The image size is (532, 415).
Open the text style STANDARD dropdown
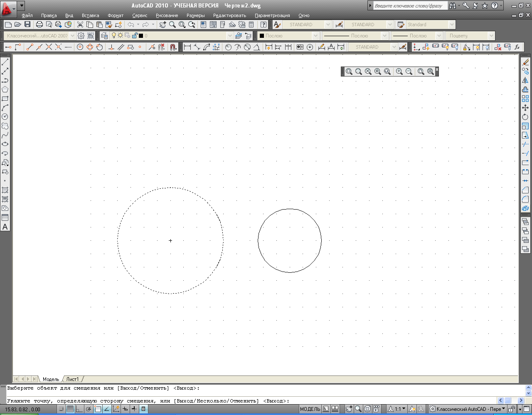[x=328, y=25]
